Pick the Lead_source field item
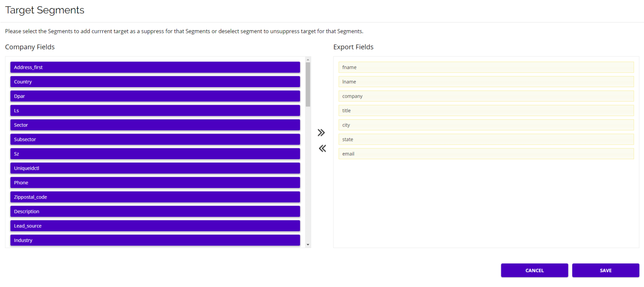 pyautogui.click(x=155, y=226)
